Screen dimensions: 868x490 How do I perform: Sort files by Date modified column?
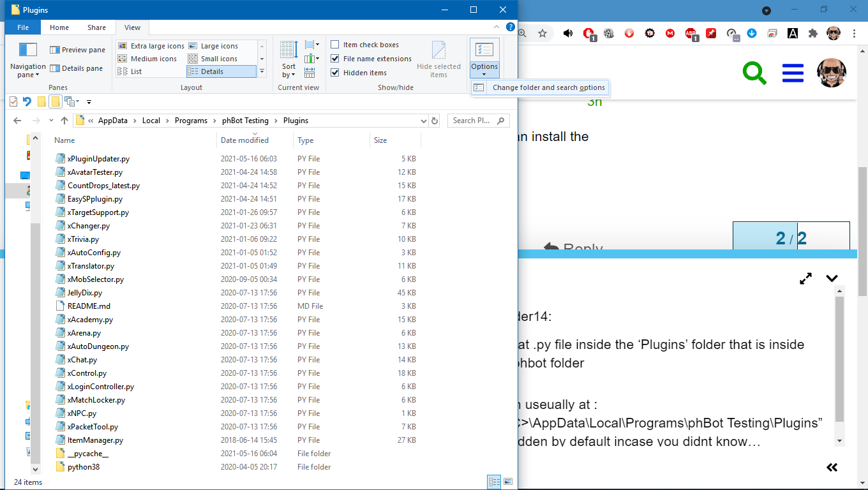click(x=244, y=140)
